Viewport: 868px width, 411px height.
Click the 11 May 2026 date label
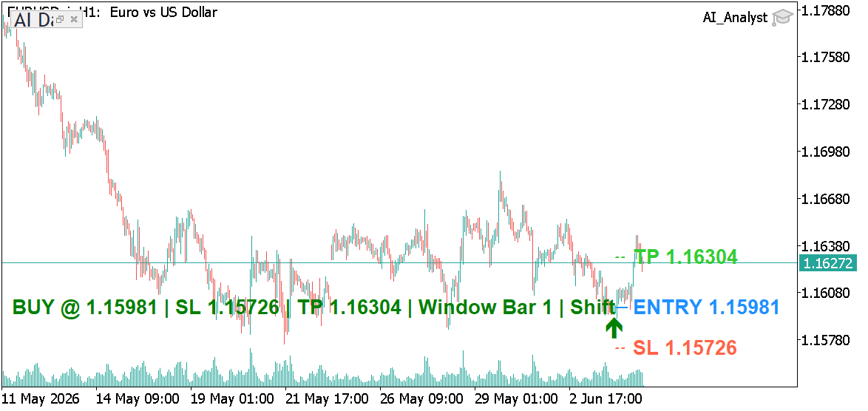coord(41,399)
